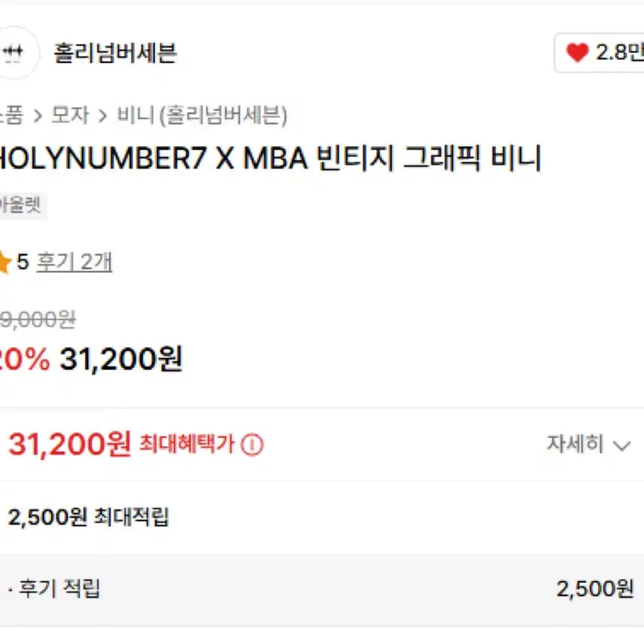Go to the 모자 breadcrumb category
This screenshot has width=644, height=644.
pos(69,115)
